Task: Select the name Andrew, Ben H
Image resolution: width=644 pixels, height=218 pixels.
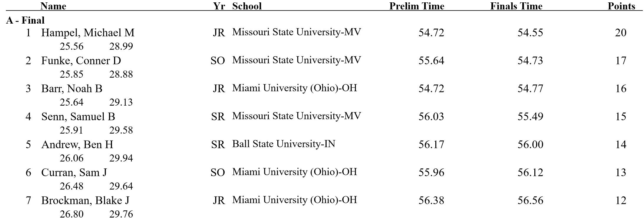Action: (77, 145)
